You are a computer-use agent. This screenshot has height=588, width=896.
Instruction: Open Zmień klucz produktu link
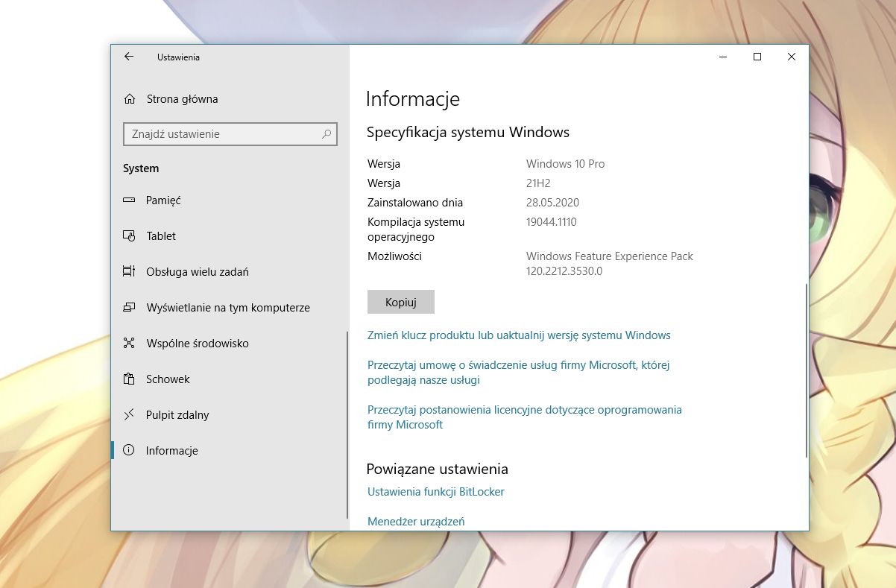pyautogui.click(x=519, y=335)
